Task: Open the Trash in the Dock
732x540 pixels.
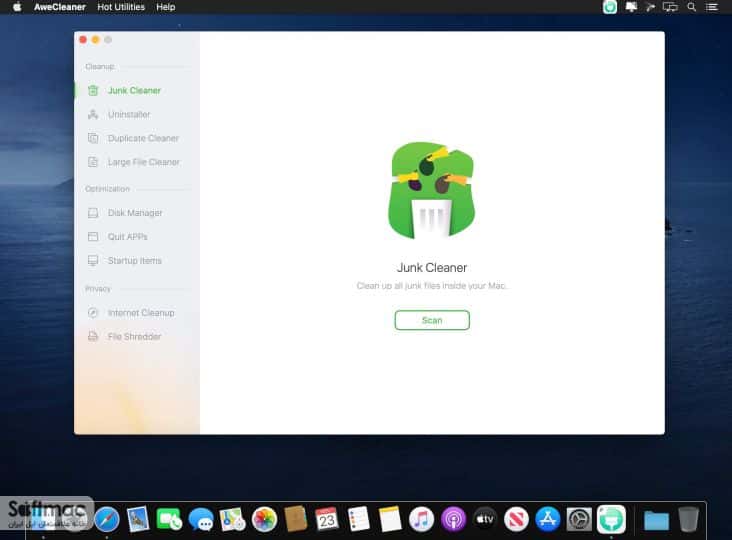Action: pyautogui.click(x=688, y=519)
